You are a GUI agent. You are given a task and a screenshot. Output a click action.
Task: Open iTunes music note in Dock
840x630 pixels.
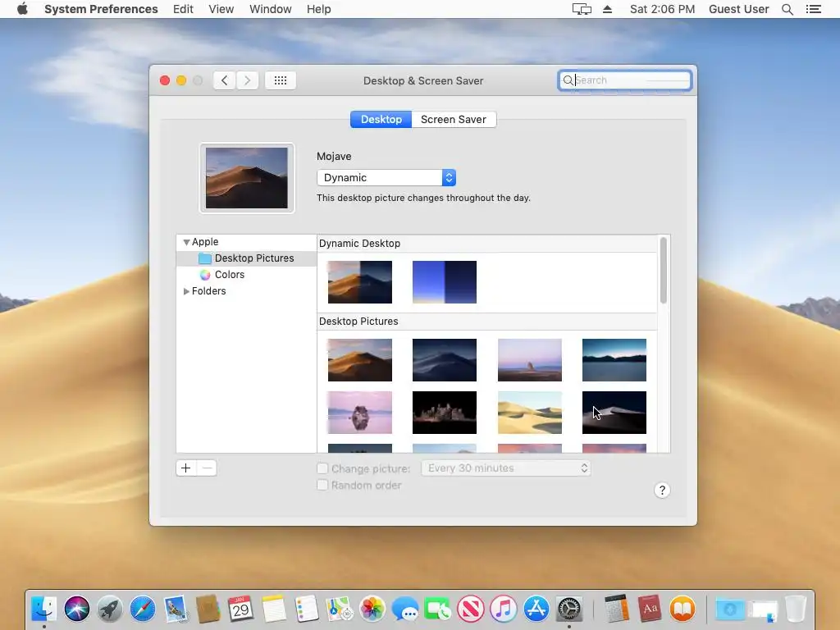click(503, 609)
